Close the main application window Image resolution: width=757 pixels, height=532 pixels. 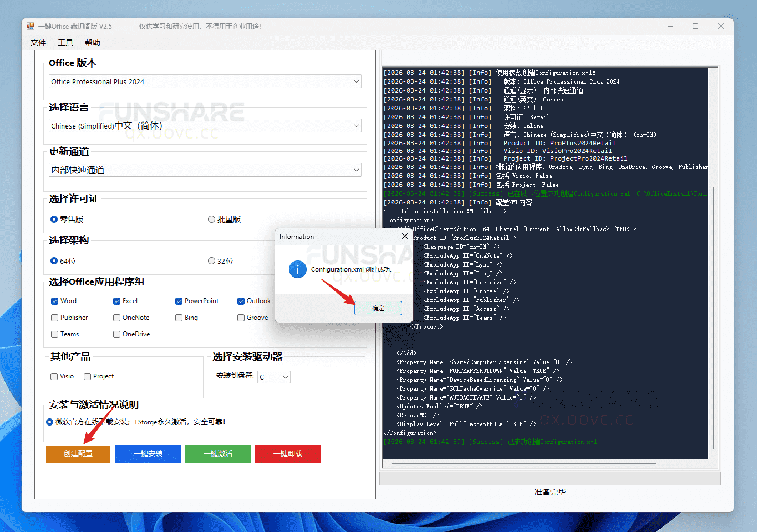click(720, 26)
